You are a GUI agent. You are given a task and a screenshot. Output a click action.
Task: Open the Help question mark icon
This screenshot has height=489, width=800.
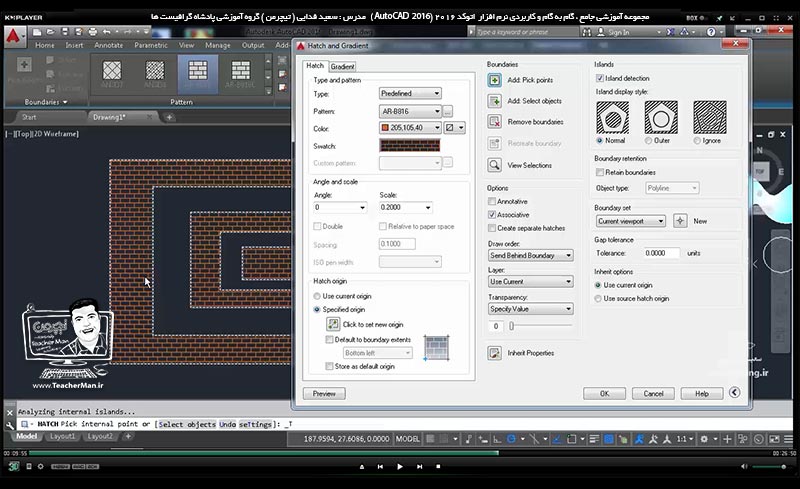tap(711, 32)
